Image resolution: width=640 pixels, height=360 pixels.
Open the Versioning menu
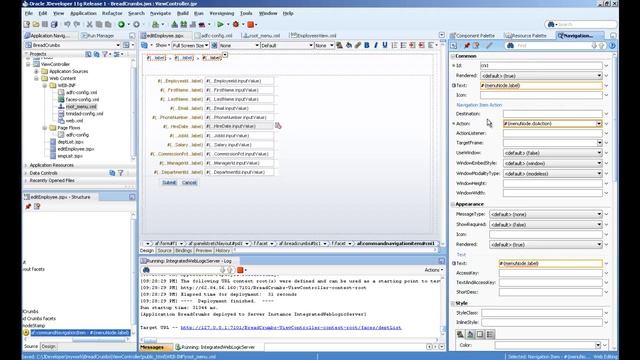(222, 13)
